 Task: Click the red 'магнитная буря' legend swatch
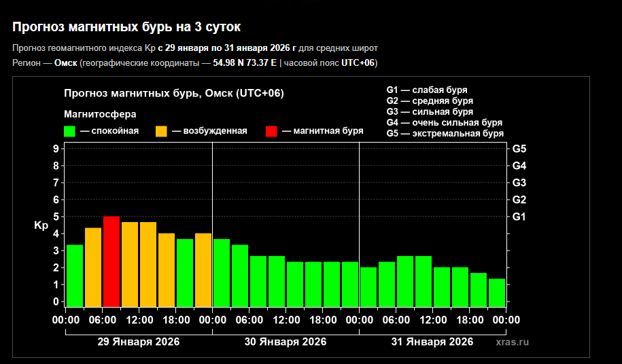[271, 131]
